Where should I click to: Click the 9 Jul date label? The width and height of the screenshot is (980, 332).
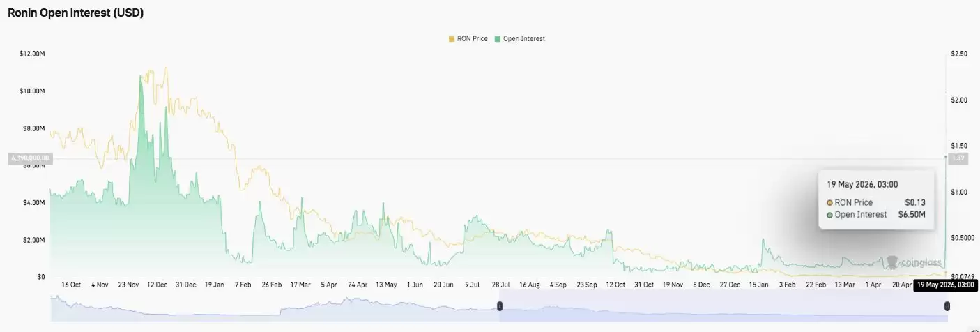pyautogui.click(x=473, y=285)
